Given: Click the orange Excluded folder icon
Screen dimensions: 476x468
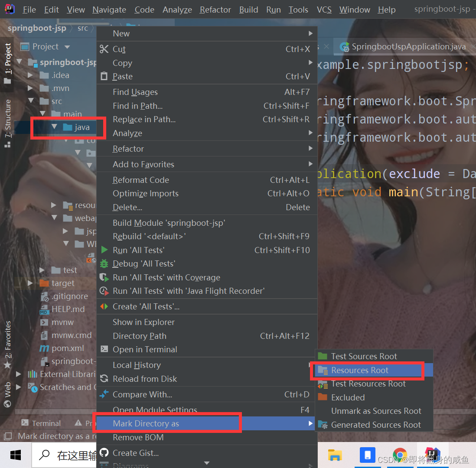Looking at the screenshot, I should 323,396.
